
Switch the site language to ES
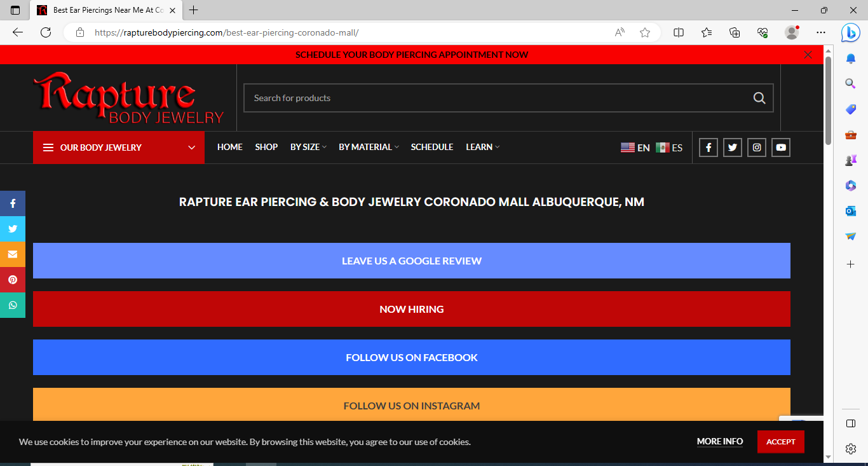(669, 147)
